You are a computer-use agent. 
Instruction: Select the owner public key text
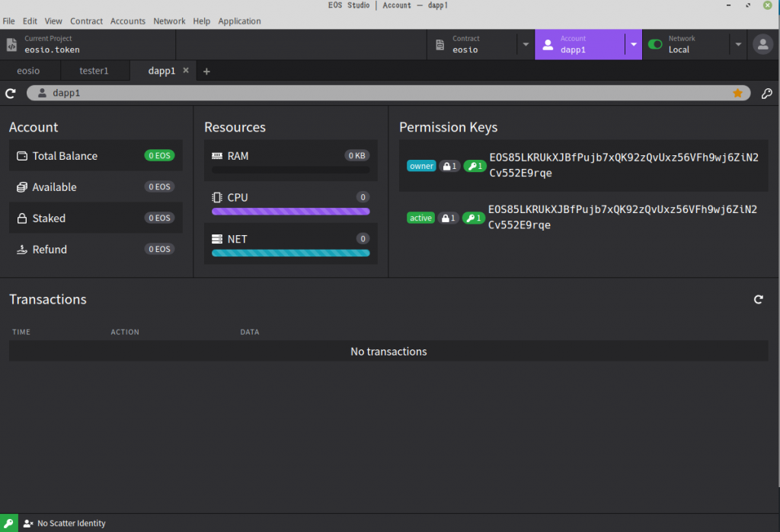pos(624,165)
